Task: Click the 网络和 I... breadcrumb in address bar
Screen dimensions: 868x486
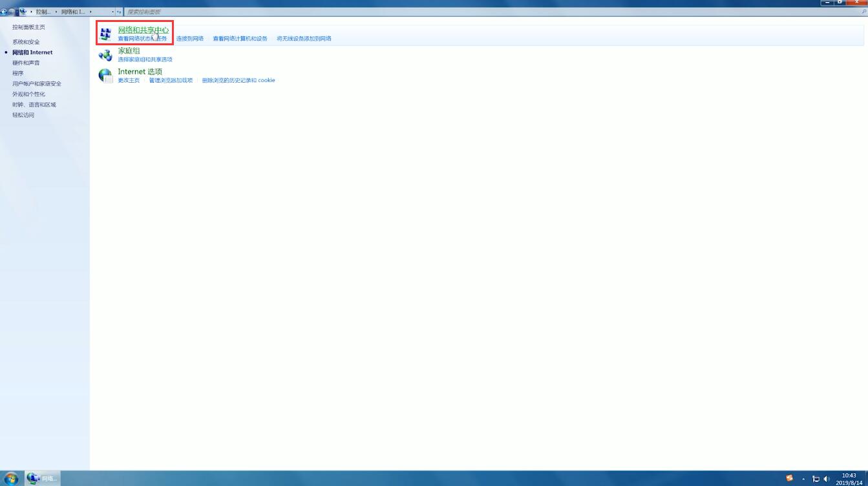Action: 73,12
